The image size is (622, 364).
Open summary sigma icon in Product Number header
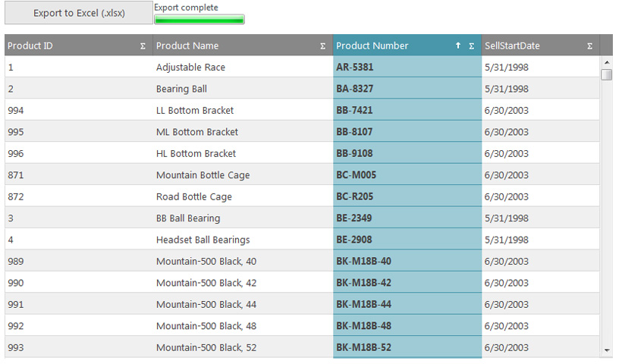(471, 46)
